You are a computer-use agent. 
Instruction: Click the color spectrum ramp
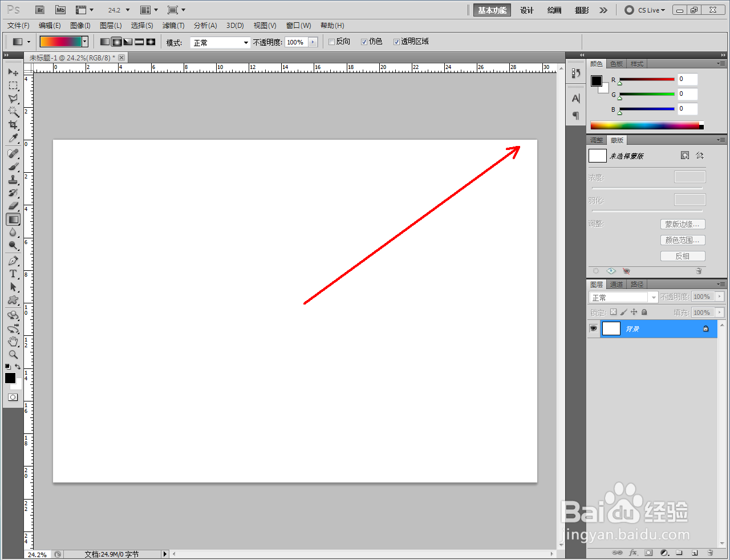tap(645, 125)
